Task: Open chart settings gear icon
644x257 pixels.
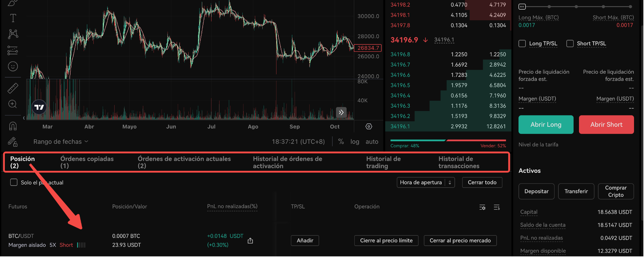Action: [x=369, y=127]
